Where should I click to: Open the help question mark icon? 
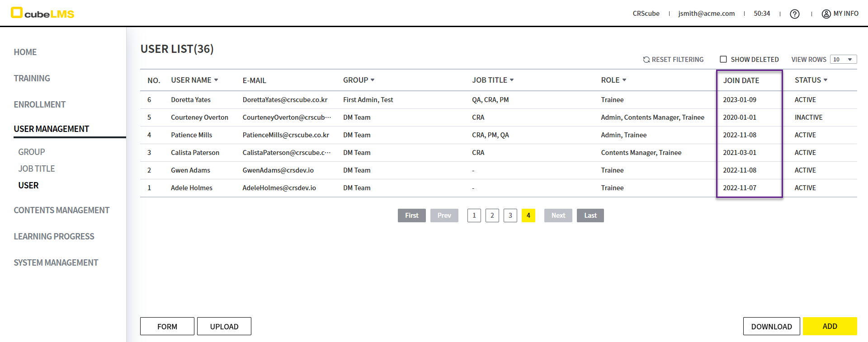(794, 14)
